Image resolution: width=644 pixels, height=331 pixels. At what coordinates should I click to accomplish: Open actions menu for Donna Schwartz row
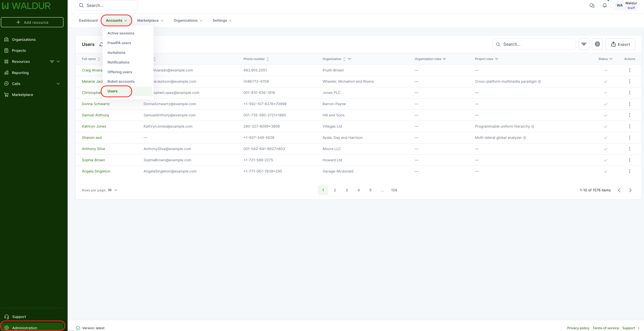(x=629, y=104)
